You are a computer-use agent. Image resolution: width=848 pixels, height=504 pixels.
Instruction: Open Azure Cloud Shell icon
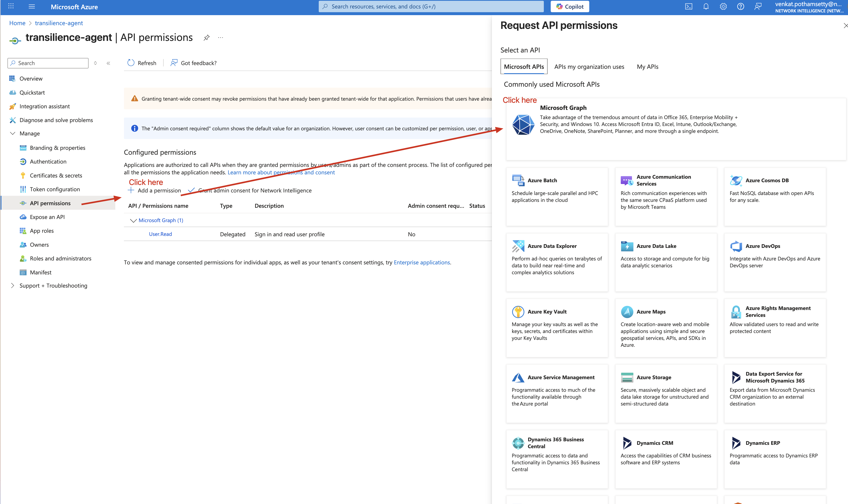[689, 6]
